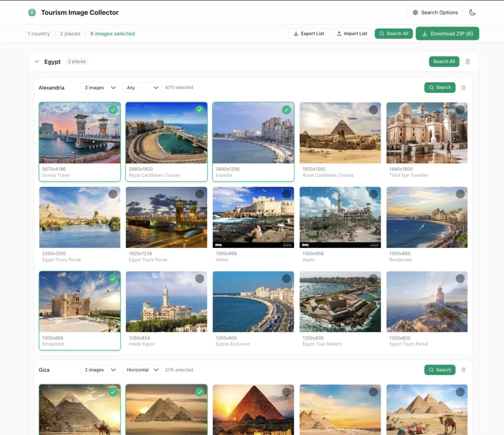Image resolution: width=504 pixels, height=435 pixels.
Task: Click '2/15 selected' text
Action: pos(179,369)
